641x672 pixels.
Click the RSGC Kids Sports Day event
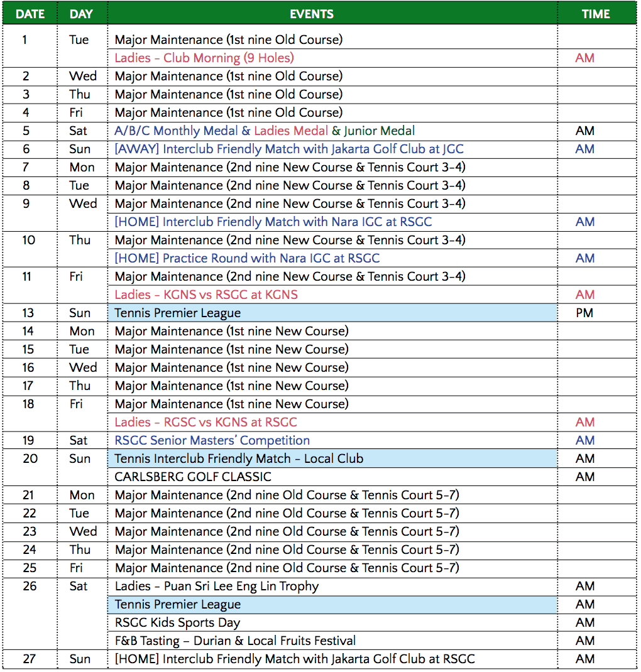coord(178,622)
